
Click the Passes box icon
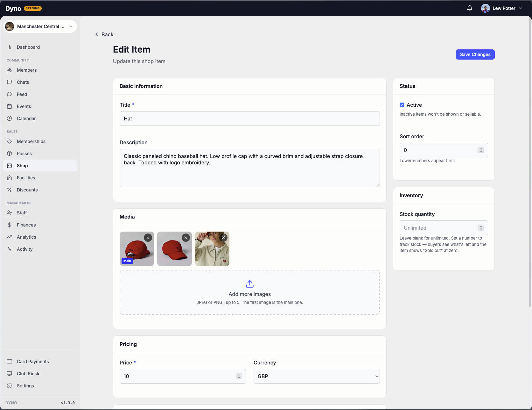pyautogui.click(x=10, y=154)
